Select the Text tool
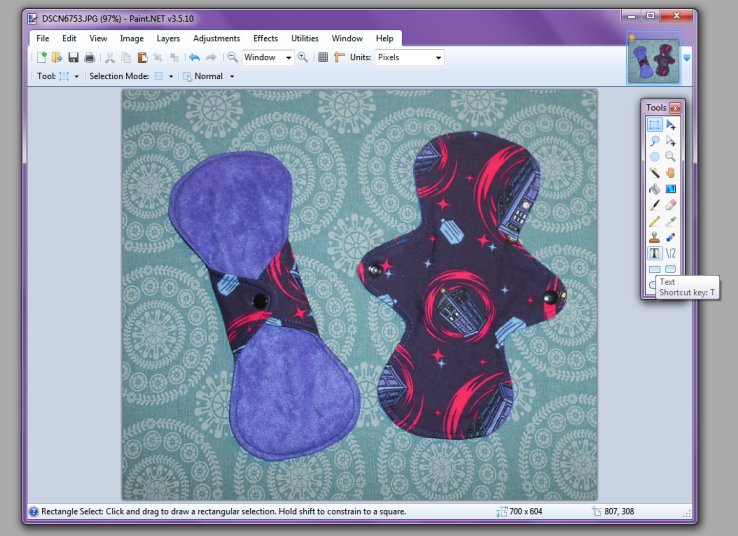The image size is (738, 536). [654, 253]
